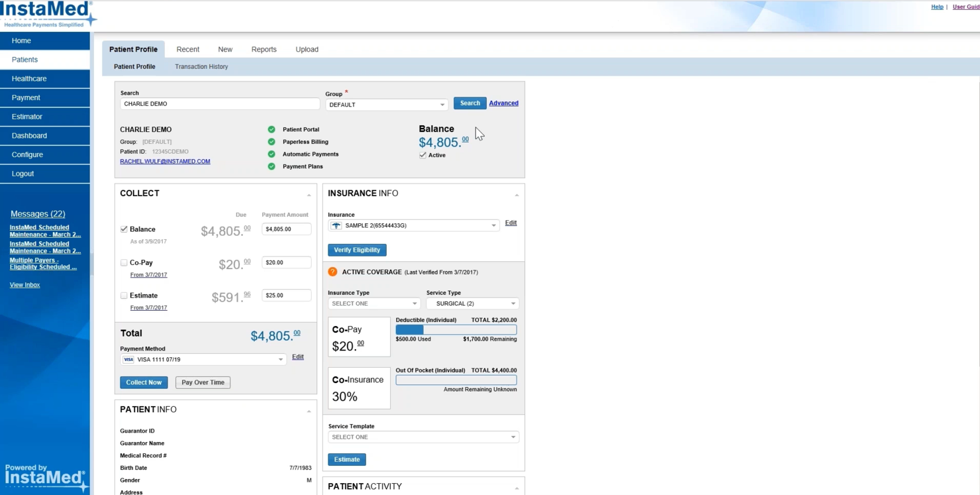Click the Collect Now button
This screenshot has width=980, height=495.
[x=144, y=382]
